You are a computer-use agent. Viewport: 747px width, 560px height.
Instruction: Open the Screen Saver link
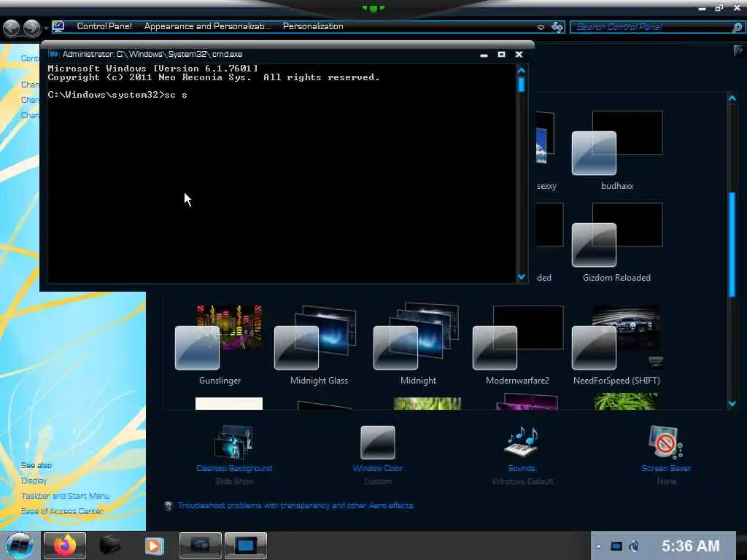pos(666,468)
